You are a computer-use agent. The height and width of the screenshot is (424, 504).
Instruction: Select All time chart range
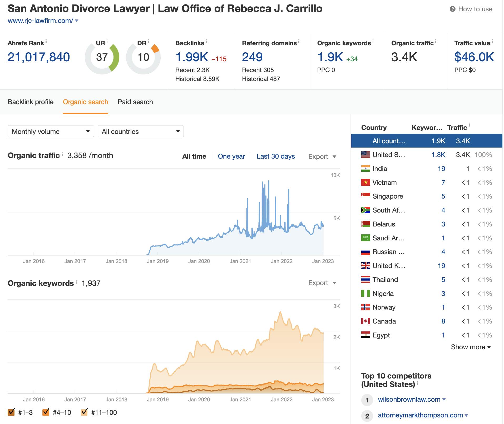194,156
